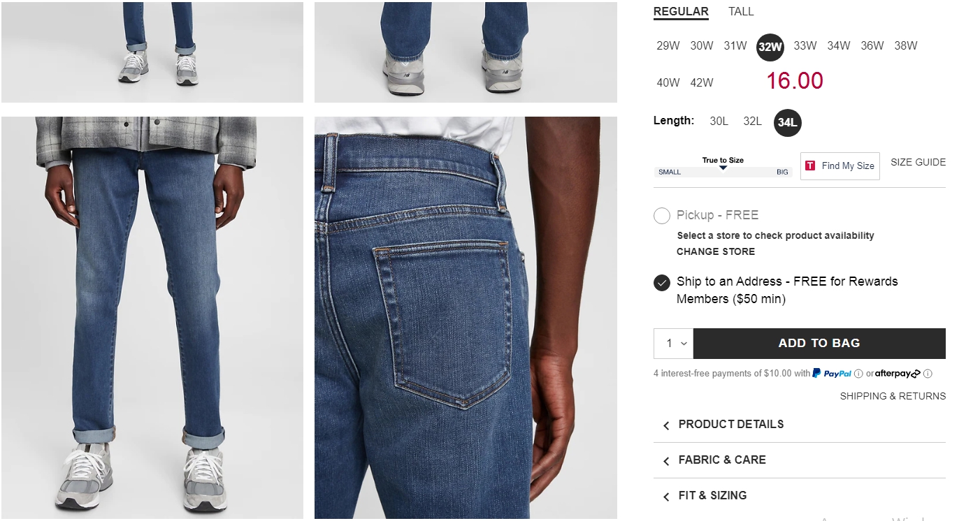Open the quantity dropdown
Image resolution: width=980 pixels, height=521 pixels.
[x=674, y=344]
